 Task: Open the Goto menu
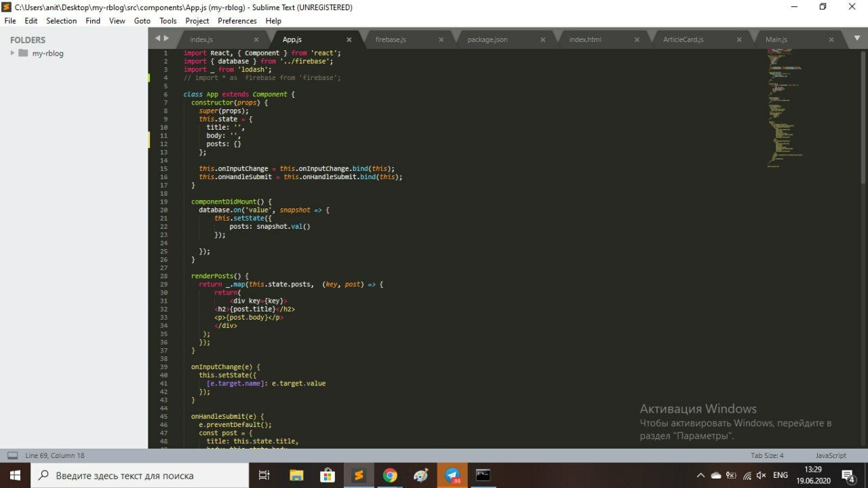coord(142,21)
